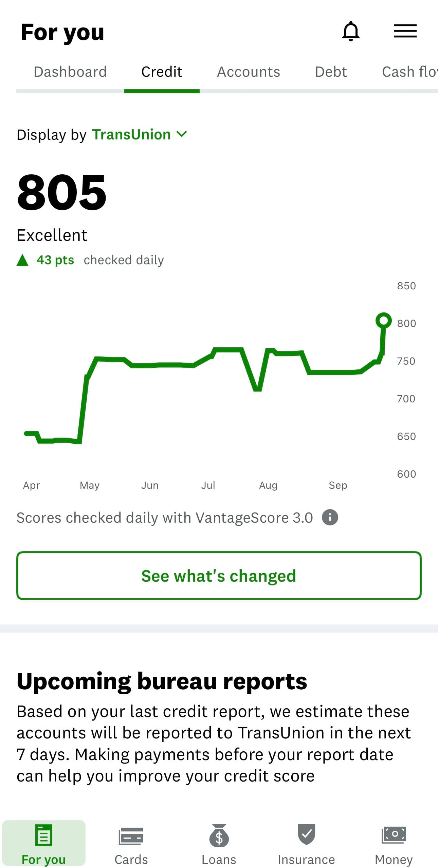Tap the VantageScore 3.0 info icon

[x=330, y=517]
